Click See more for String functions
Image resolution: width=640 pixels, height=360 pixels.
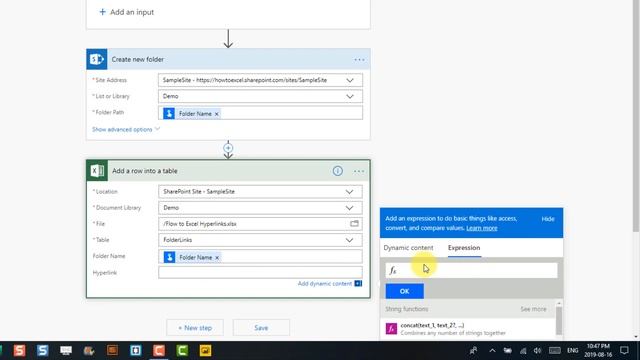click(533, 309)
